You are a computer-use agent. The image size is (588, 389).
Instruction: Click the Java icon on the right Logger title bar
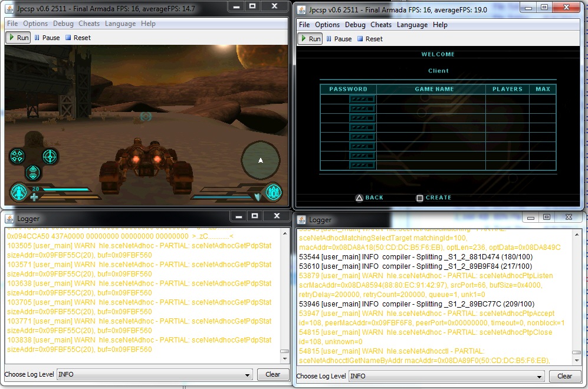point(301,220)
